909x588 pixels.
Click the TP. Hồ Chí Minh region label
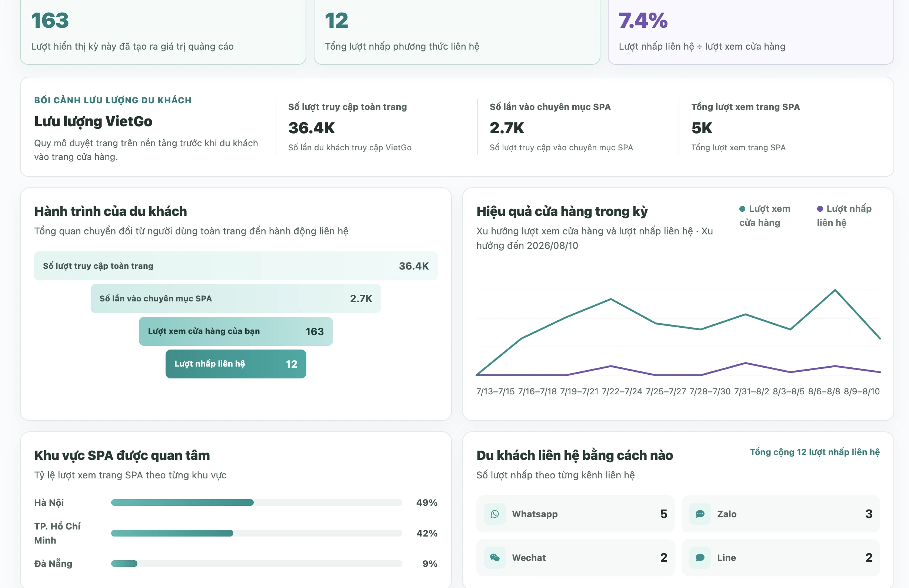click(57, 533)
